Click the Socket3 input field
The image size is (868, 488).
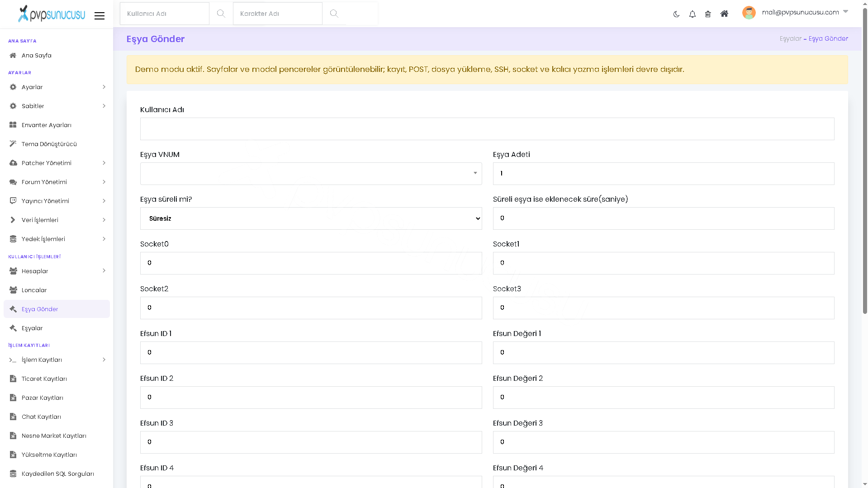(664, 308)
